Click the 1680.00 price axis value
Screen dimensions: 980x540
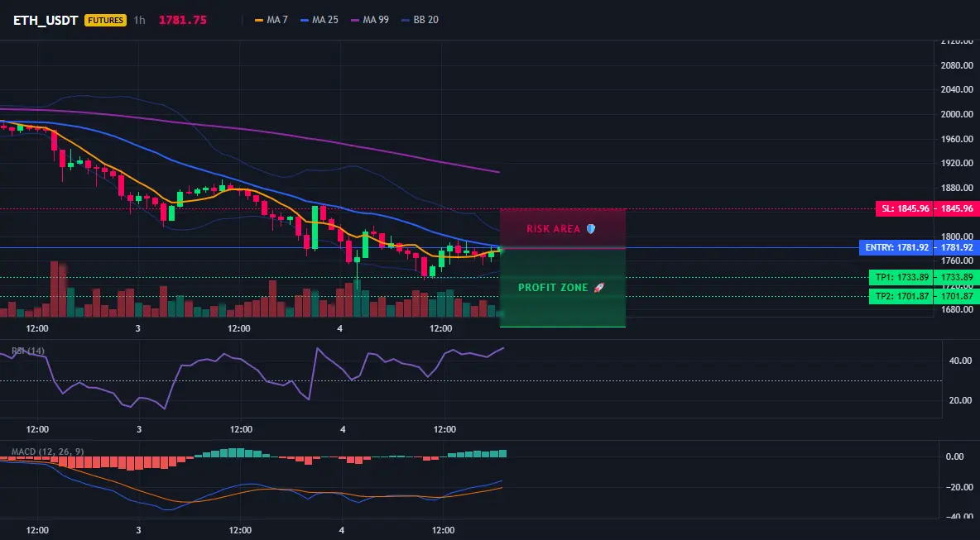[x=957, y=309]
